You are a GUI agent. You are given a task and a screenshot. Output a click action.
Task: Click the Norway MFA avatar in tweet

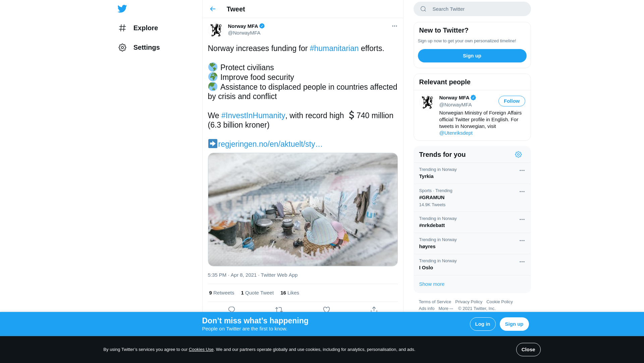tap(216, 30)
